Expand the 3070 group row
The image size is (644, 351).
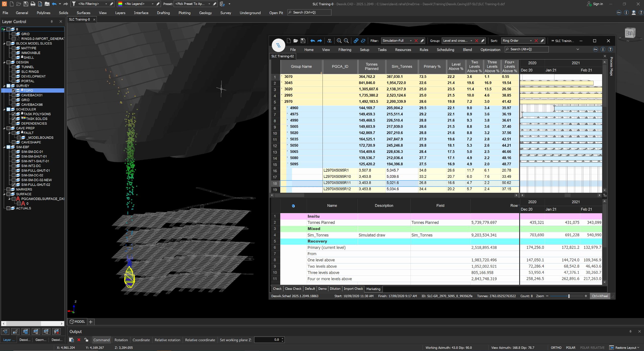tap(282, 76)
